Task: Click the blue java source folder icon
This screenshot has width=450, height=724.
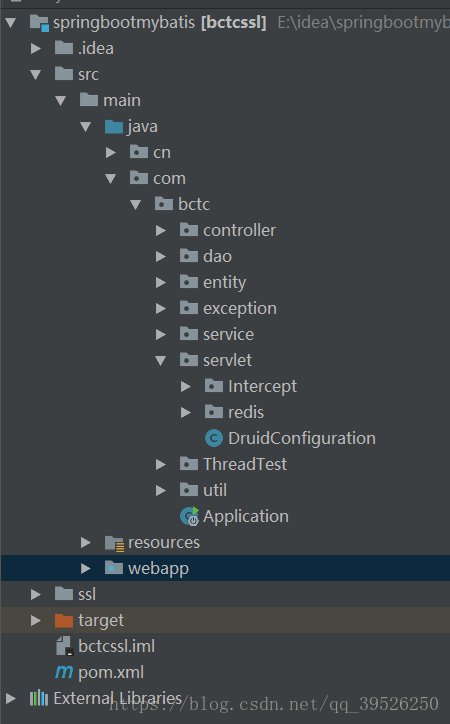Action: point(114,127)
